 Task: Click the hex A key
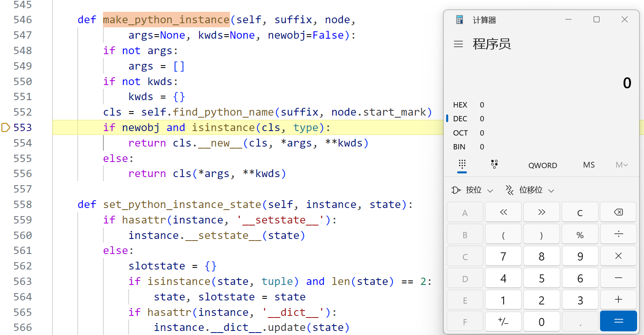[x=465, y=212]
